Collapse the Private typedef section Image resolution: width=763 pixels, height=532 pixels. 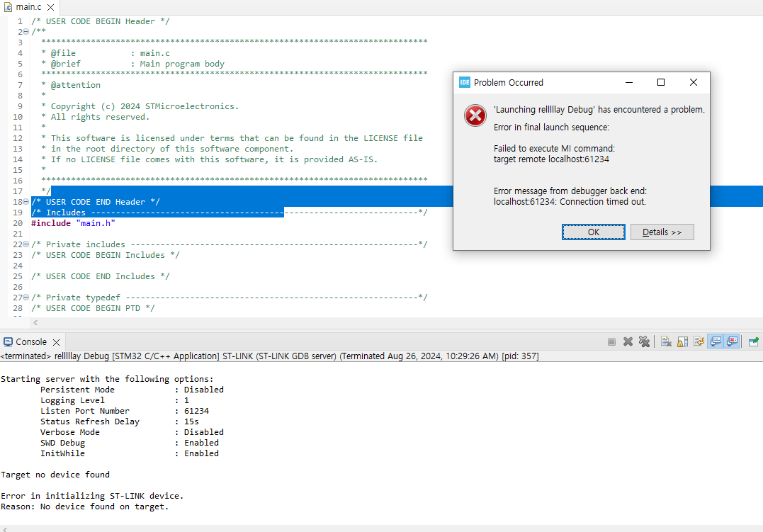[24, 297]
